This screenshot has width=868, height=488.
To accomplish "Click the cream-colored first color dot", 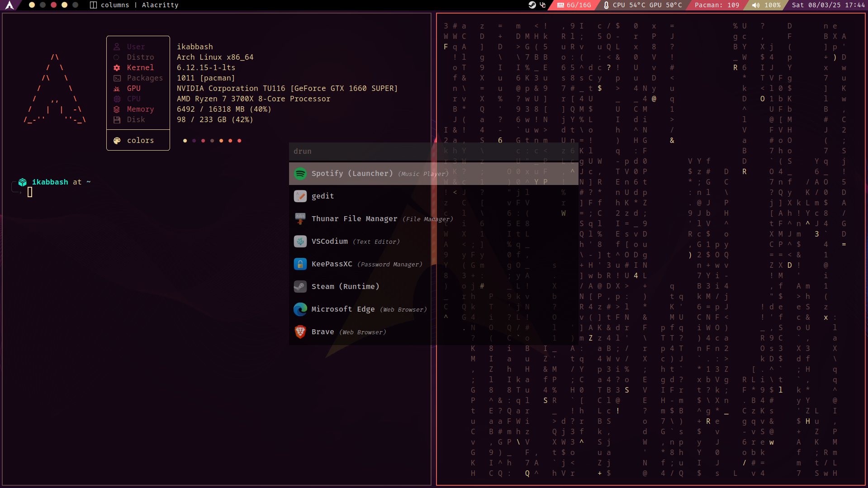I will coord(185,141).
